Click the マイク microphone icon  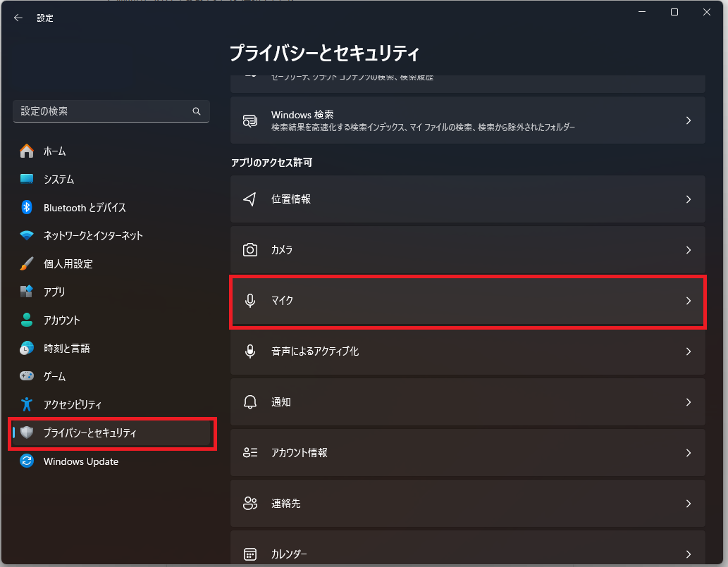(x=249, y=301)
